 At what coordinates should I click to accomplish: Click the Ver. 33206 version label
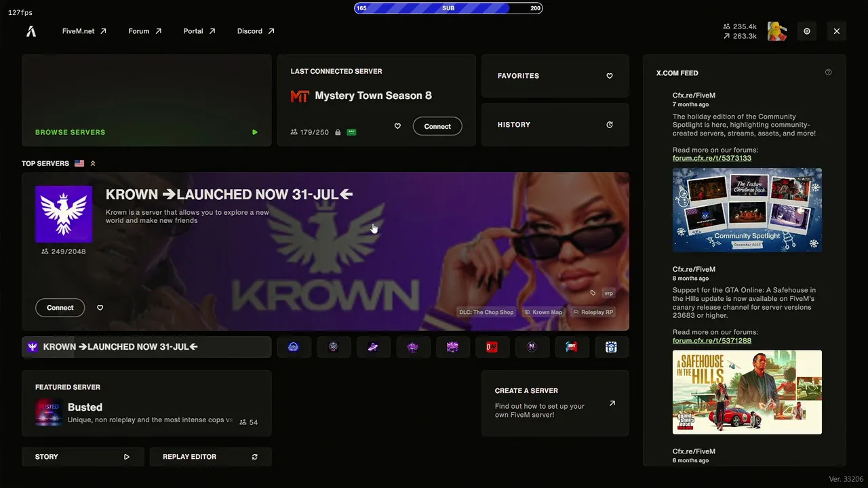(x=845, y=479)
